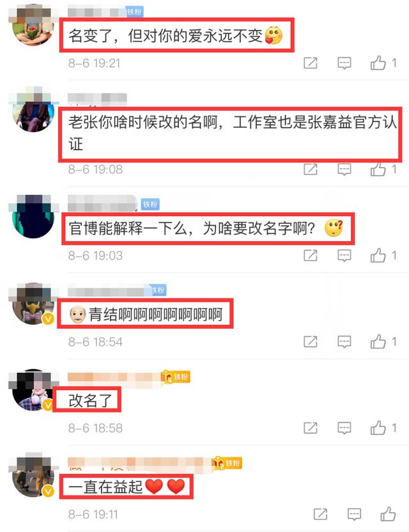
Task: Like the comment asking 为啥要改名字啊
Action: (x=378, y=254)
